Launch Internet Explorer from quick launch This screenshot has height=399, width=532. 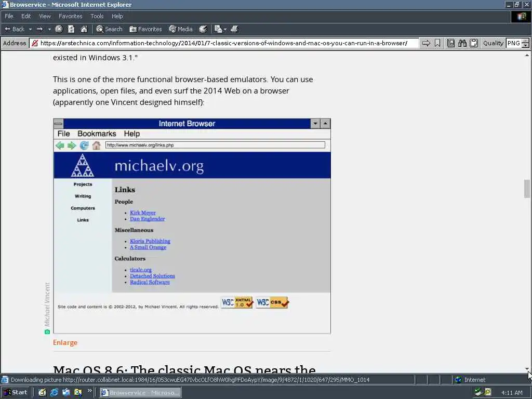[x=54, y=393]
